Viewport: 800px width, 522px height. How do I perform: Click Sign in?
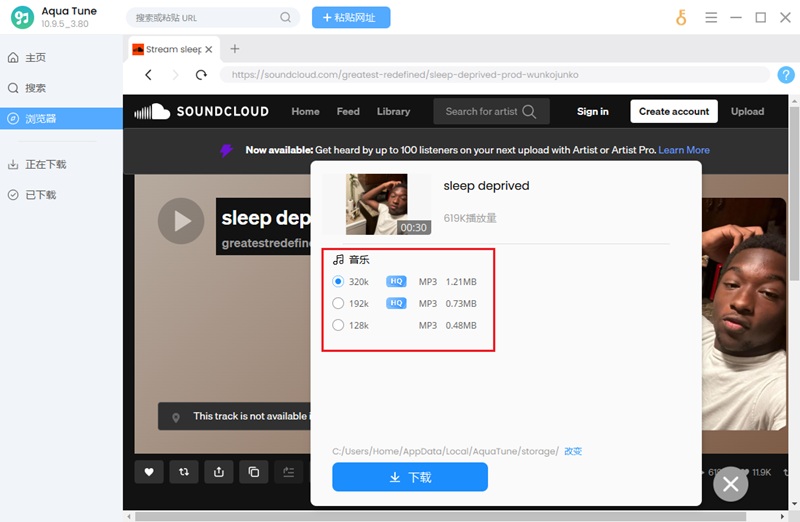[x=592, y=111]
